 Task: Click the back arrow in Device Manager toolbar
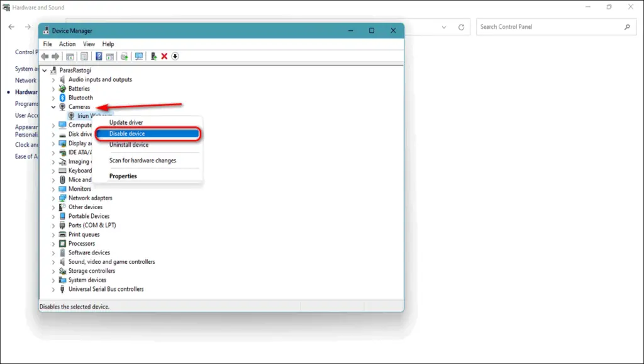pos(45,56)
